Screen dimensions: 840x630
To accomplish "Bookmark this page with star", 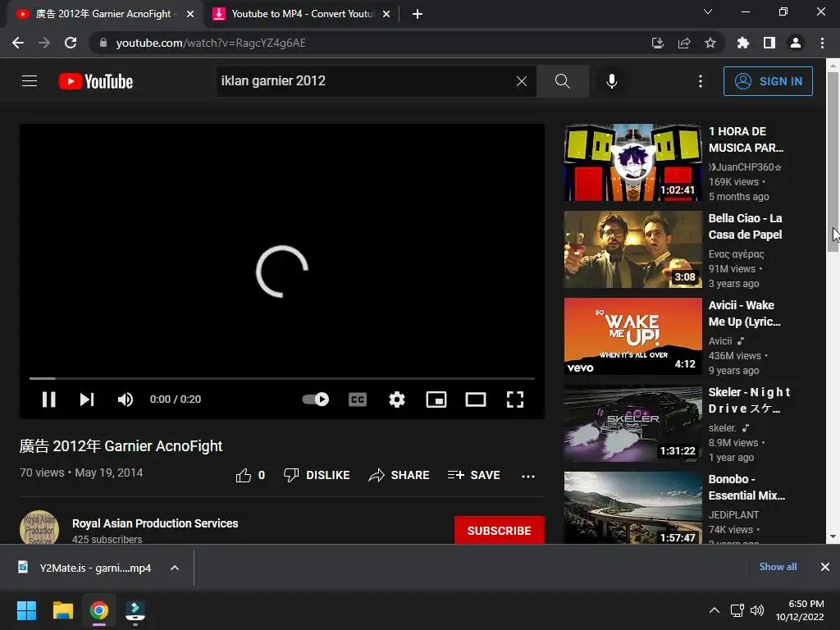I will tap(710, 43).
